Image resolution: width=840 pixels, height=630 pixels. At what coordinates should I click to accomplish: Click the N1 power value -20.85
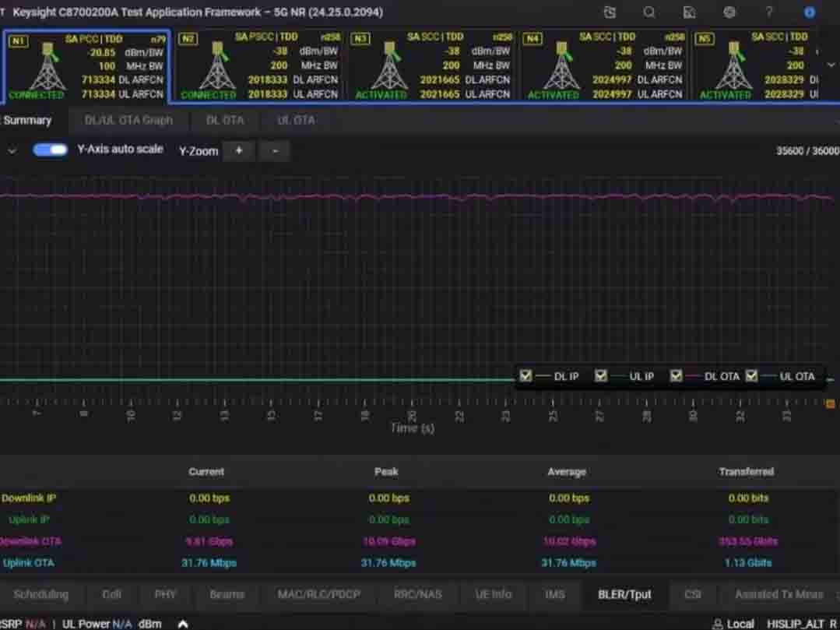[102, 52]
